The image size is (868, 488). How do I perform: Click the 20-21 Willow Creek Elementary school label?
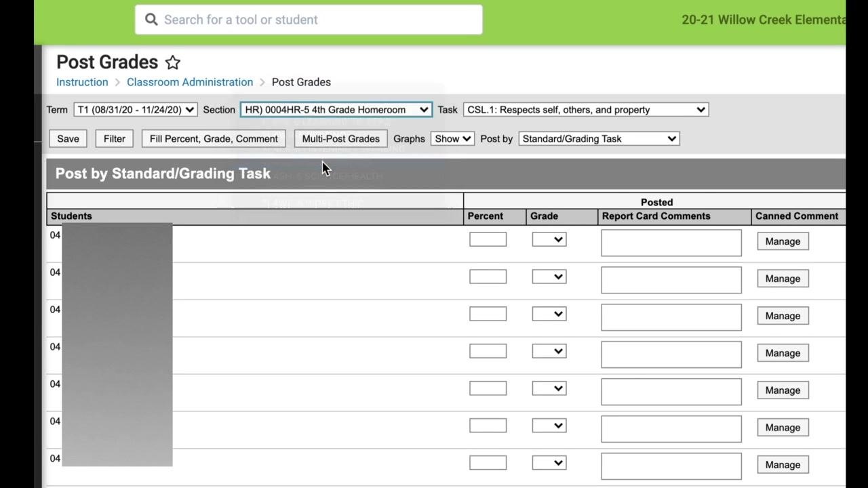764,20
